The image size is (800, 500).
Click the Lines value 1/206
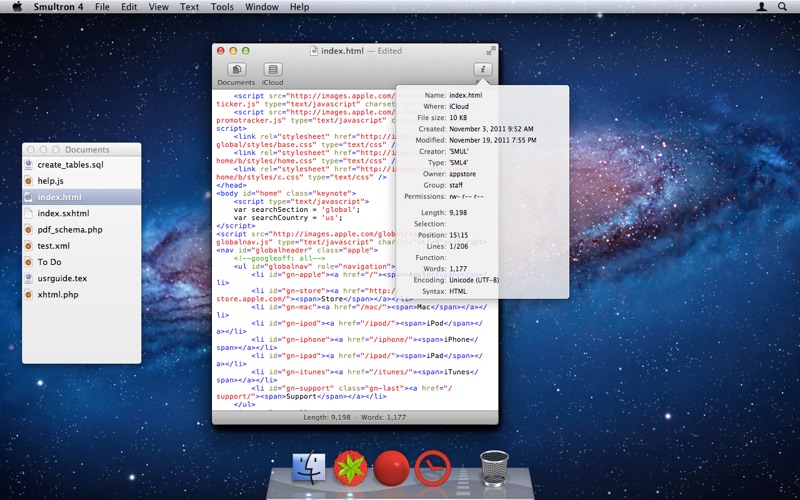[458, 246]
